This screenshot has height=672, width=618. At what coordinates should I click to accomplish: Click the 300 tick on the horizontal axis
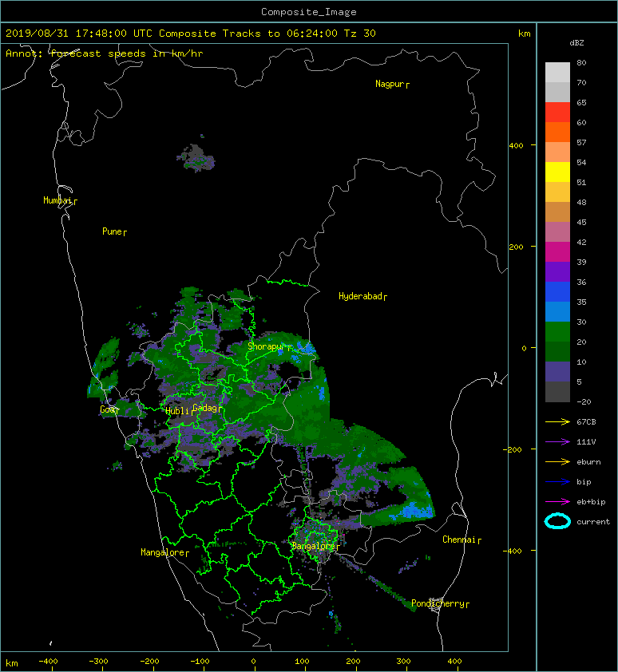click(403, 662)
